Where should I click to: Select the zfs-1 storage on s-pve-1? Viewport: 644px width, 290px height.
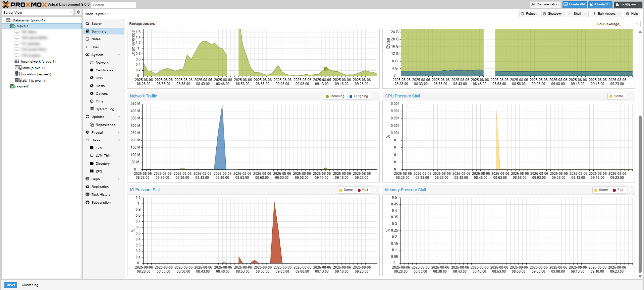33,81
